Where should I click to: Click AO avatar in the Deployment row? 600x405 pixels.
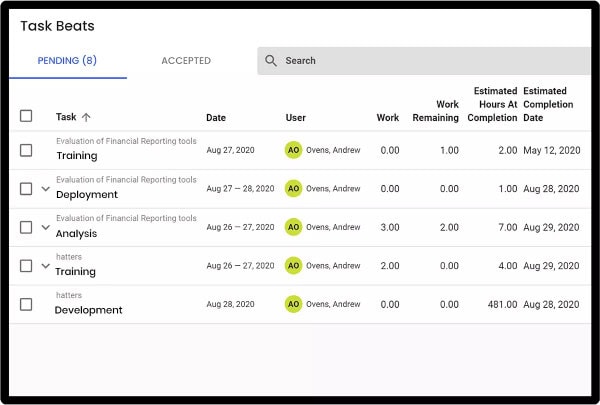pyautogui.click(x=293, y=188)
